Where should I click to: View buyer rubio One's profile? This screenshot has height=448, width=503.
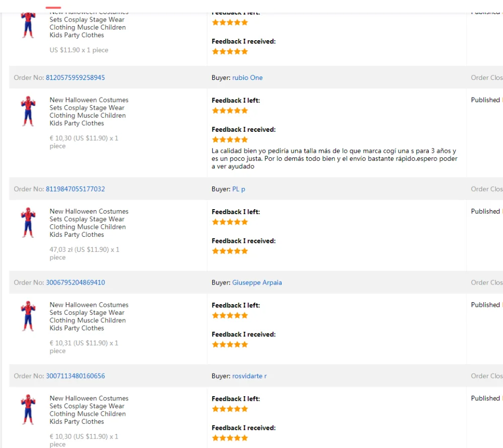pyautogui.click(x=247, y=77)
